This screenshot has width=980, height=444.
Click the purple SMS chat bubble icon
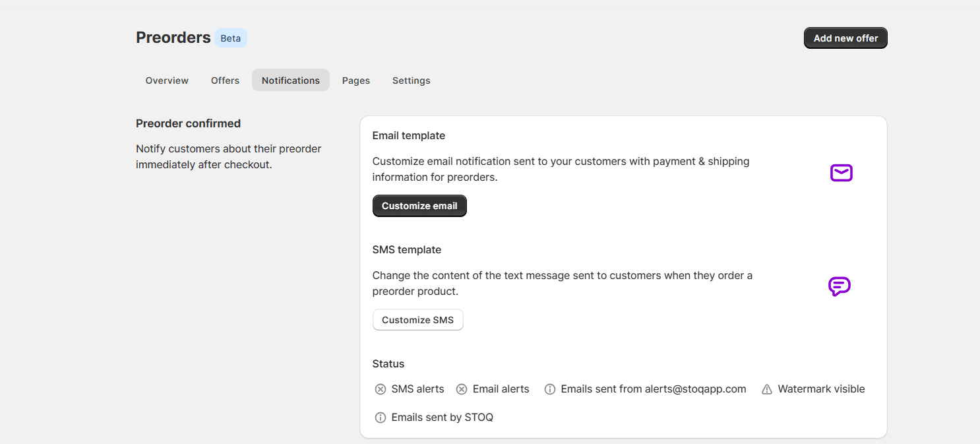pos(839,286)
